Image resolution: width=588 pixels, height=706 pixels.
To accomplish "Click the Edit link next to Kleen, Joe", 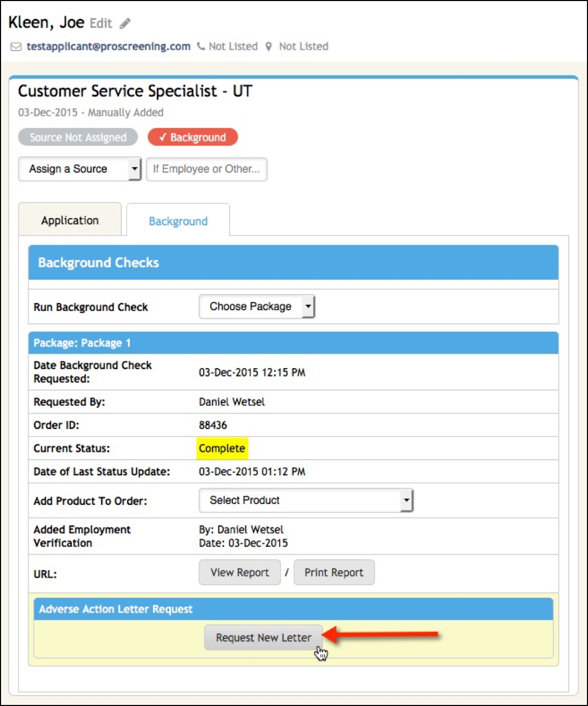I will (x=101, y=23).
